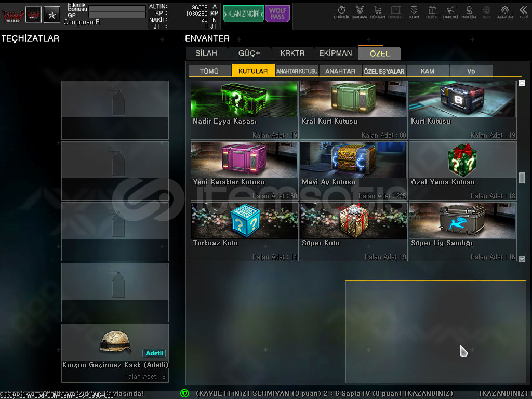Select the Yeni Karakter Kutusu box
The width and height of the screenshot is (532, 399).
244,170
